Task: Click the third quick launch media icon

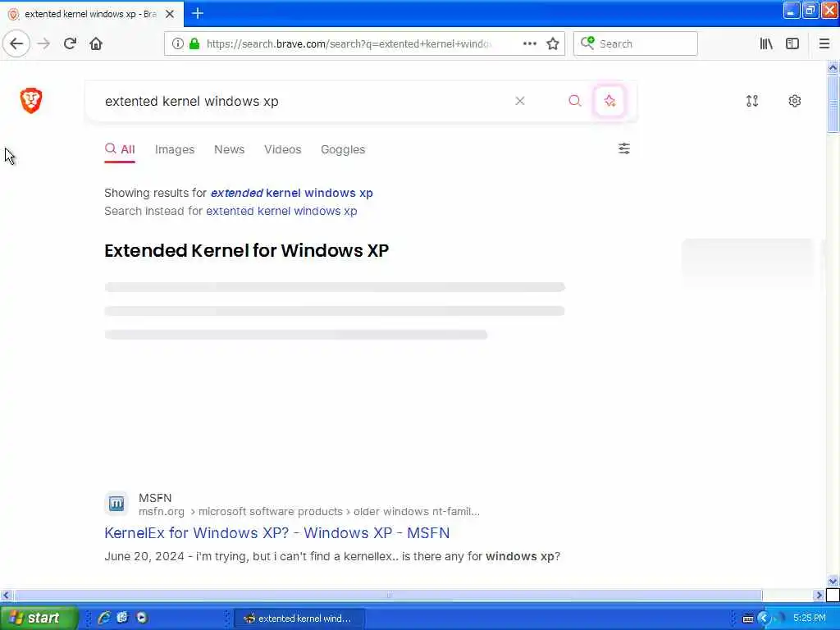Action: pyautogui.click(x=141, y=618)
